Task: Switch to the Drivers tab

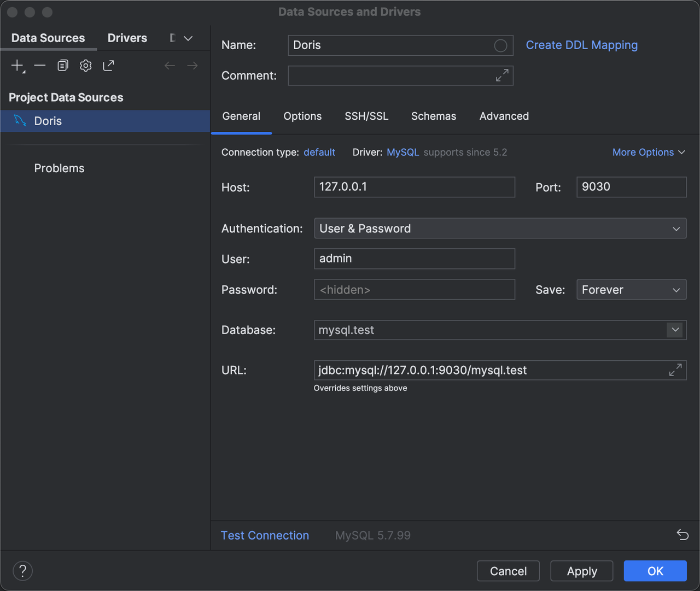Action: (x=127, y=38)
